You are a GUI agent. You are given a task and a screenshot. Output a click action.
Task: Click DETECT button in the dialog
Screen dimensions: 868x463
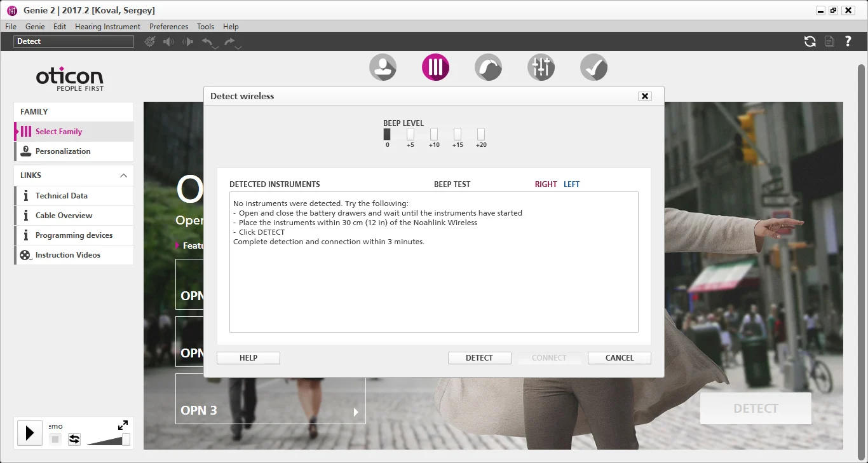480,358
